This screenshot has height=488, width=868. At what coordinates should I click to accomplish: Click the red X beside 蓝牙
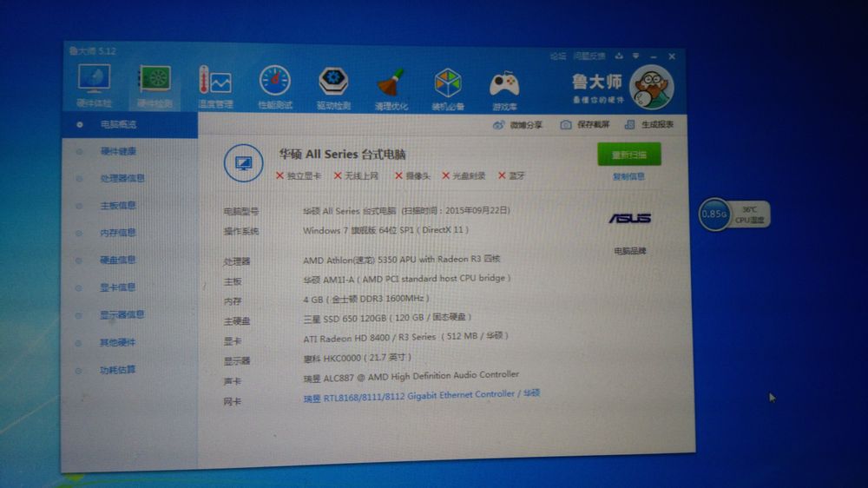click(x=502, y=175)
